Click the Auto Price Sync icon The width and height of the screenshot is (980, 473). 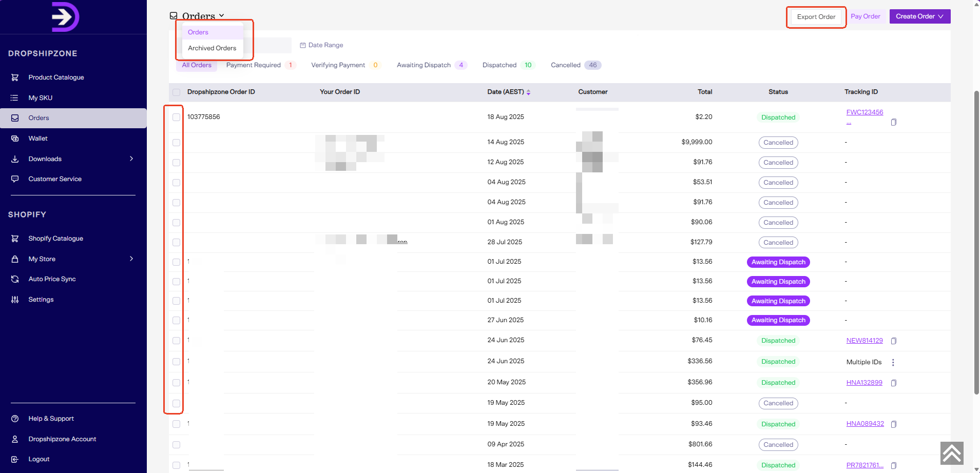tap(15, 279)
